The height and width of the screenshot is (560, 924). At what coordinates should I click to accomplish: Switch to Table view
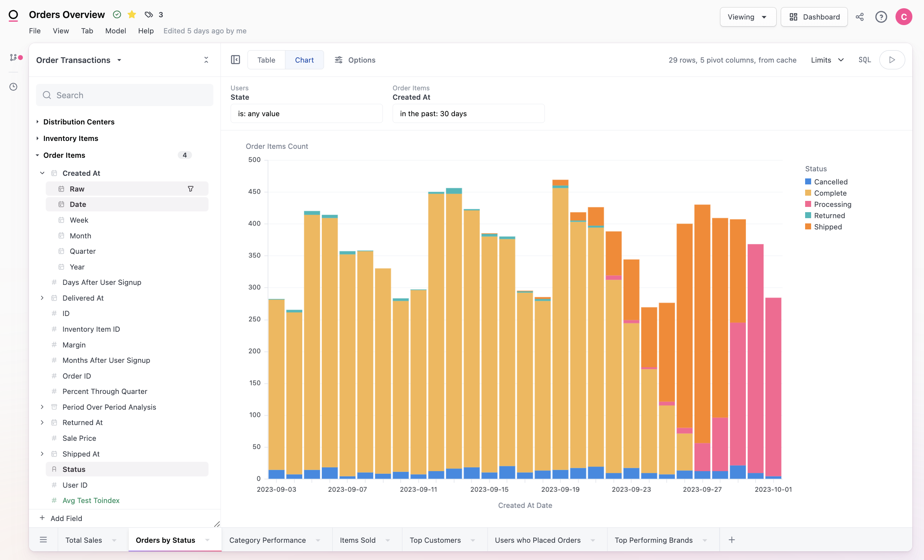(x=266, y=60)
